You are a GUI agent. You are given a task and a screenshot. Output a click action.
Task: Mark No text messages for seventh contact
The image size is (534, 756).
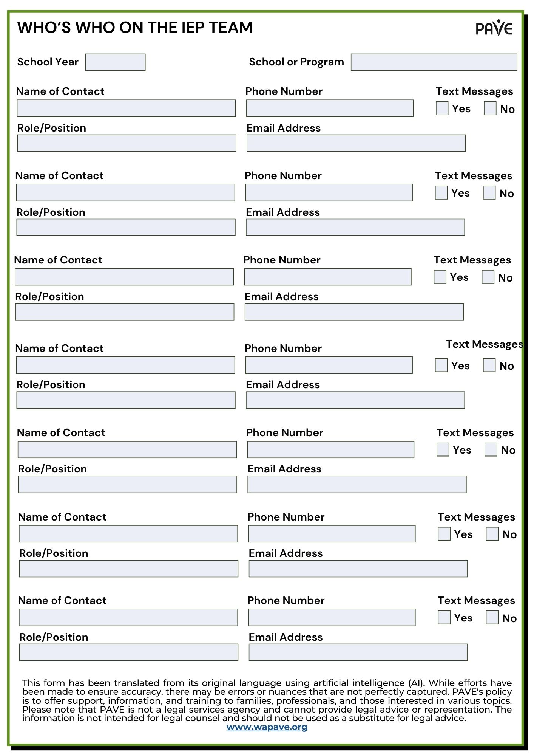coord(492,618)
